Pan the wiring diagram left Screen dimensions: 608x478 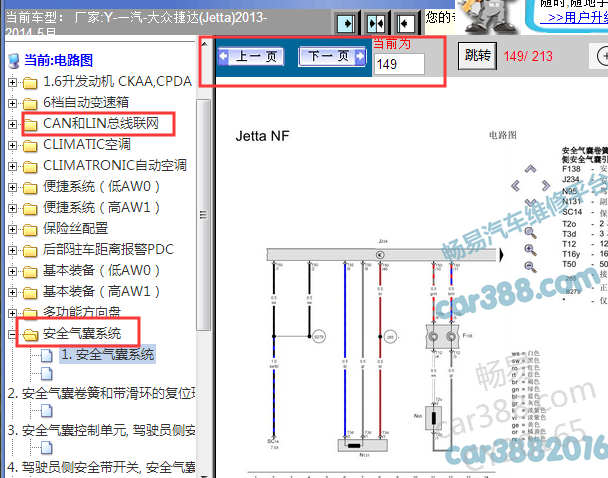[x=515, y=186]
